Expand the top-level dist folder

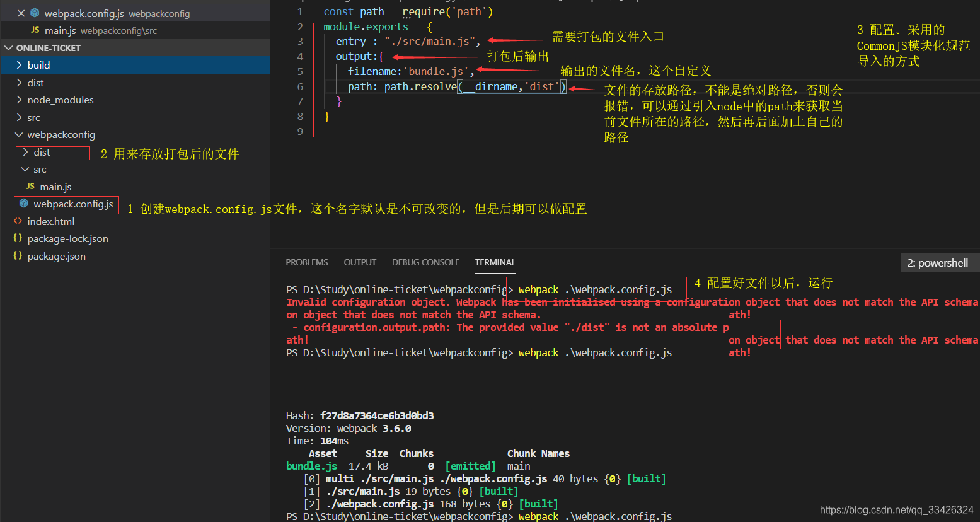(x=19, y=83)
